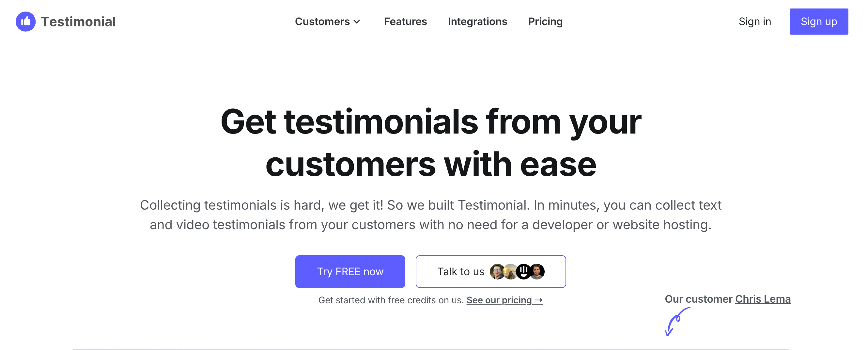Click the sunset photo avatar in Talk to us
The height and width of the screenshot is (350, 868).
[511, 271]
